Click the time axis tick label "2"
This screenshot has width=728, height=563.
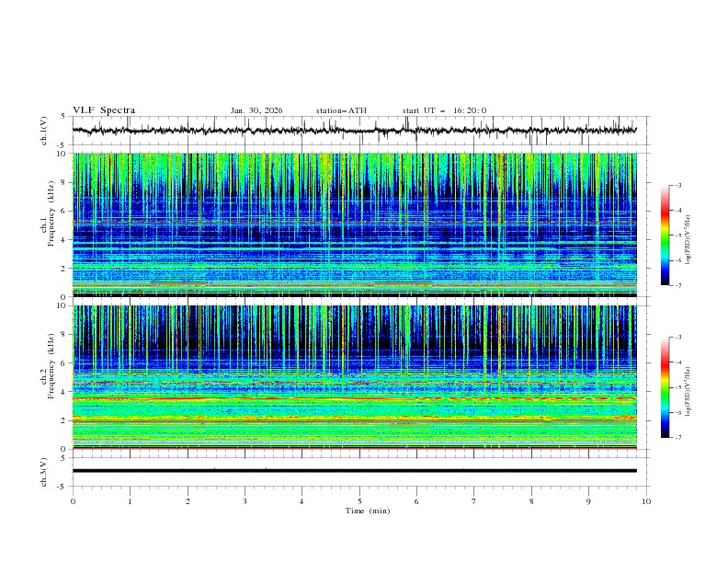coord(188,501)
